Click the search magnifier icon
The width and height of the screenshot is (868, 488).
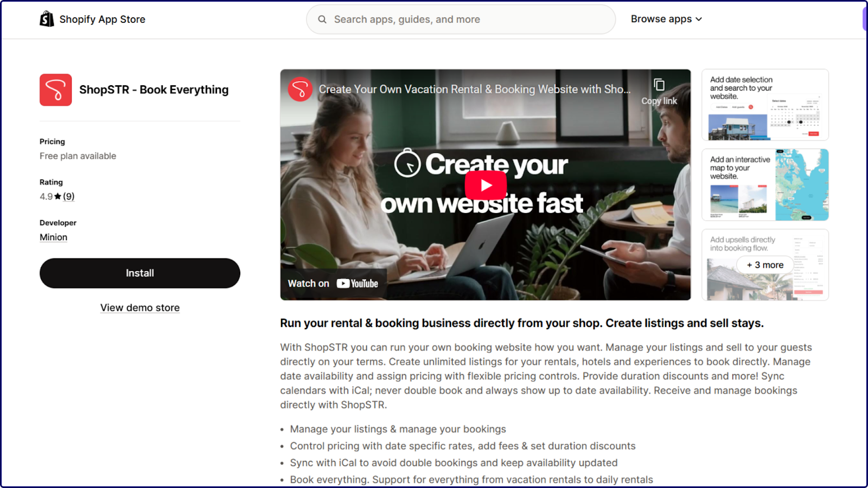322,20
